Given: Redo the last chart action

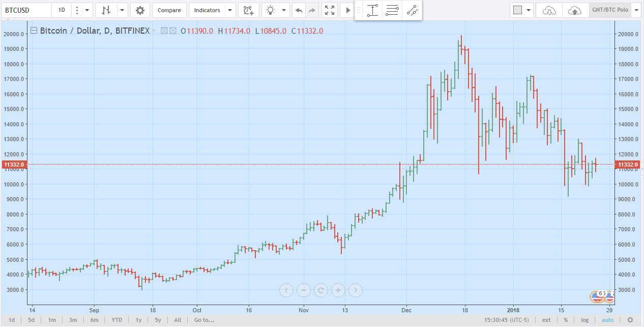Looking at the screenshot, I should [312, 10].
